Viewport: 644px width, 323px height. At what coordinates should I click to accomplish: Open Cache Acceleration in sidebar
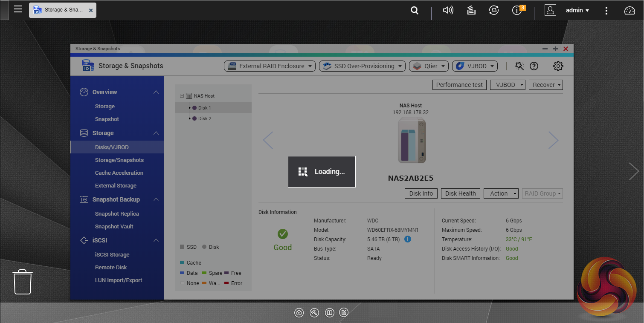click(x=119, y=173)
